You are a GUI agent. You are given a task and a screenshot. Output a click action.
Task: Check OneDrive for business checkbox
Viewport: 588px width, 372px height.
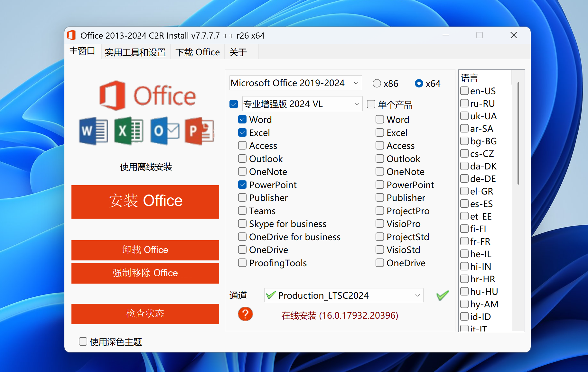242,237
